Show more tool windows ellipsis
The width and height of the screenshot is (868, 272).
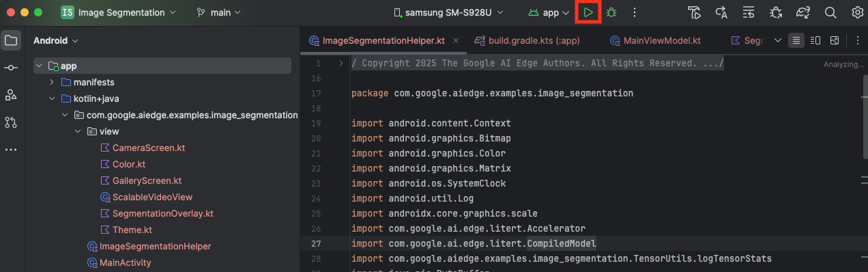pos(11,150)
